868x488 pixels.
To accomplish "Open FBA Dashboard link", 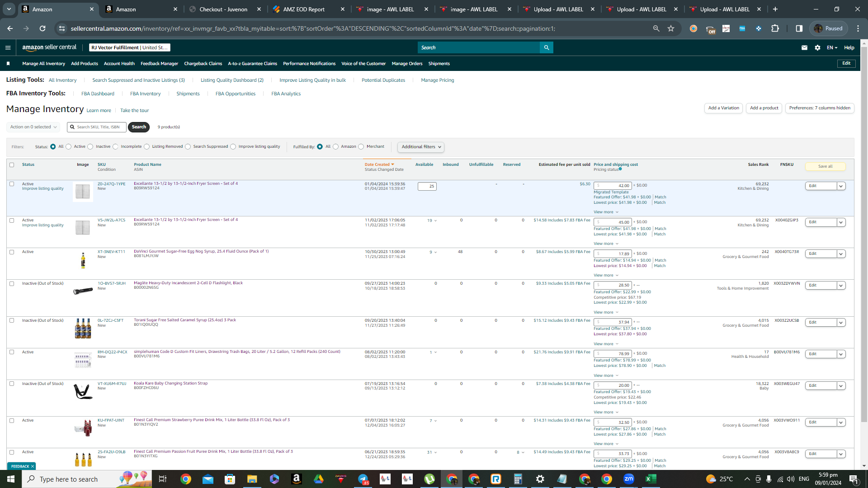I will pyautogui.click(x=98, y=94).
